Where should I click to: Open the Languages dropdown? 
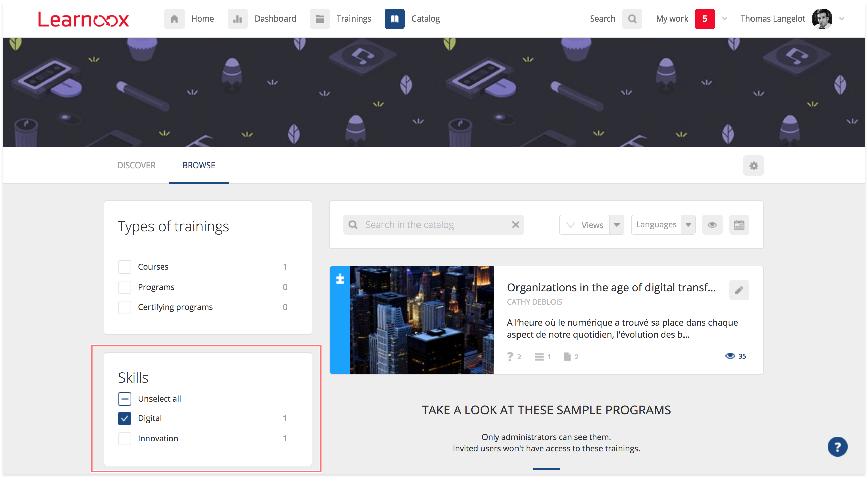pos(688,225)
